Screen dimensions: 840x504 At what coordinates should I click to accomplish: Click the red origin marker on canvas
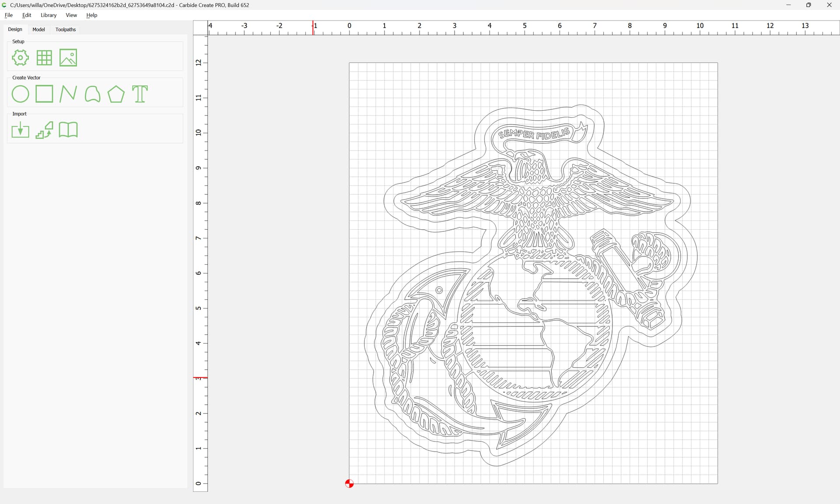click(x=349, y=483)
